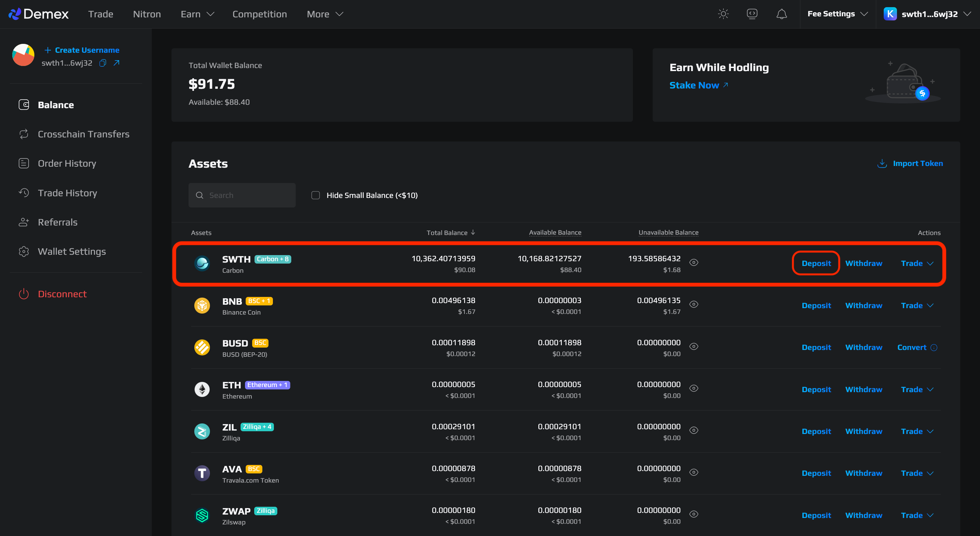Expand the More dropdown menu
Viewport: 980px width, 536px height.
[325, 14]
